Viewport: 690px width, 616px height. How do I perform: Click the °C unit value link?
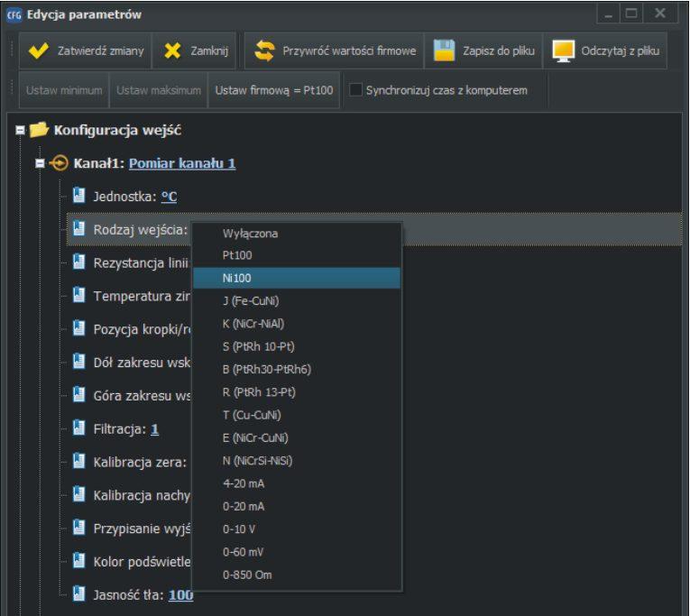coord(169,197)
